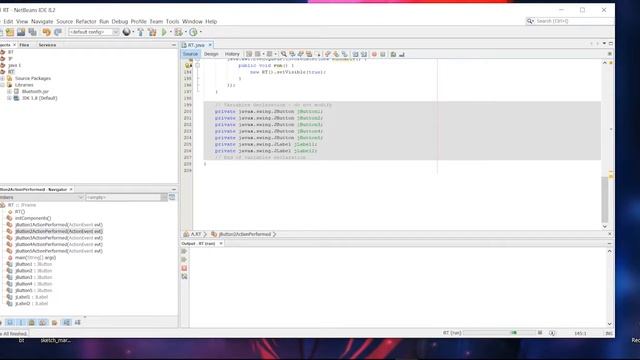The height and width of the screenshot is (360, 640).
Task: Open the Profile Project dropdown arrow
Action: (200, 32)
